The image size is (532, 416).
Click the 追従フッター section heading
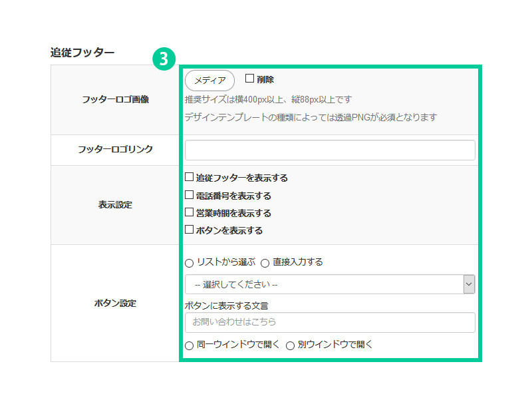(82, 53)
